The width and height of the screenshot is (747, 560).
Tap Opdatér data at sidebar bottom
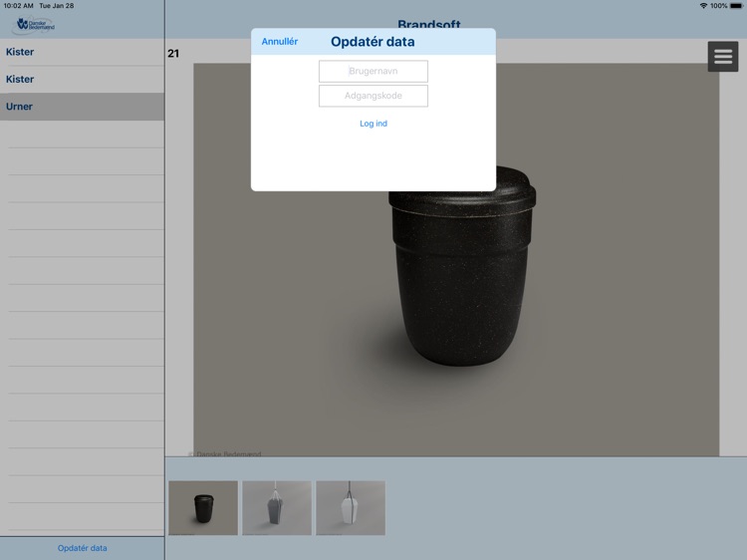82,548
